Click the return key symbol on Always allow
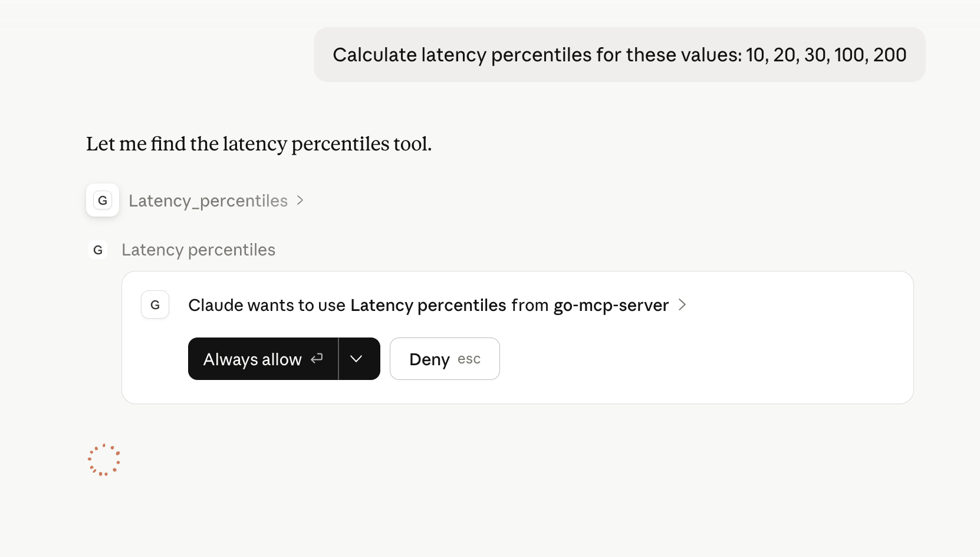 point(317,359)
